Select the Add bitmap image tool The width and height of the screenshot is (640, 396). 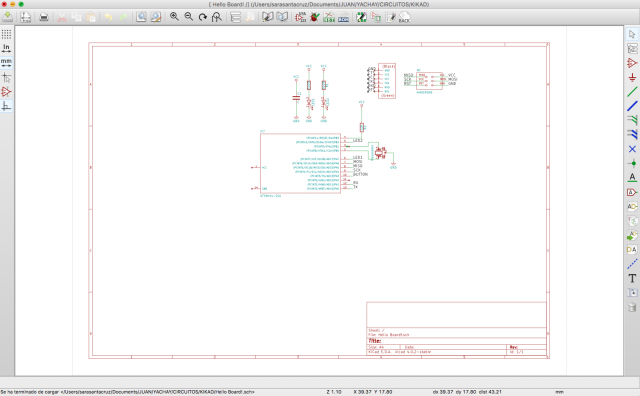[632, 293]
